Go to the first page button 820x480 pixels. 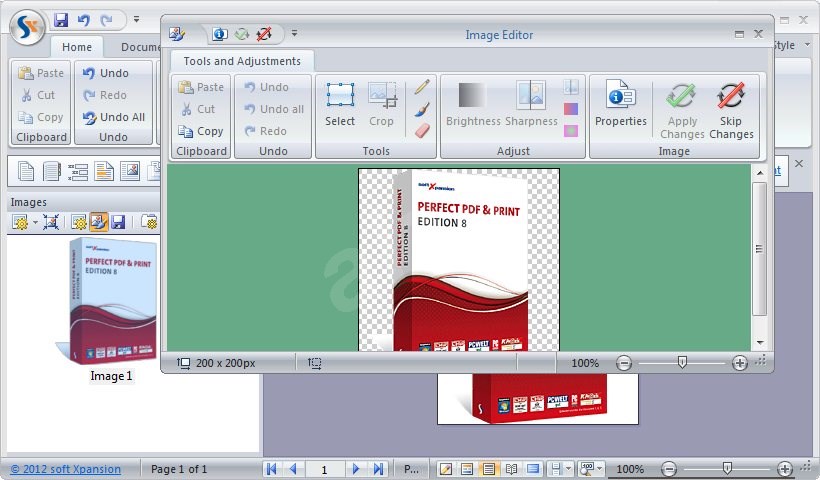[x=271, y=469]
